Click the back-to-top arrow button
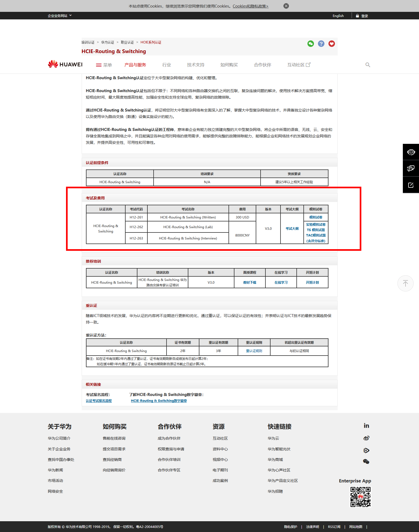 (x=406, y=283)
